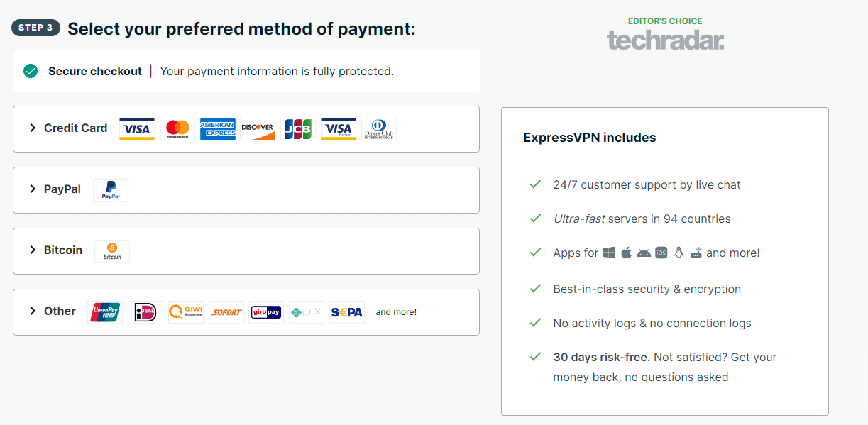The width and height of the screenshot is (868, 425).
Task: Click the Diners Club International icon
Action: pyautogui.click(x=379, y=129)
